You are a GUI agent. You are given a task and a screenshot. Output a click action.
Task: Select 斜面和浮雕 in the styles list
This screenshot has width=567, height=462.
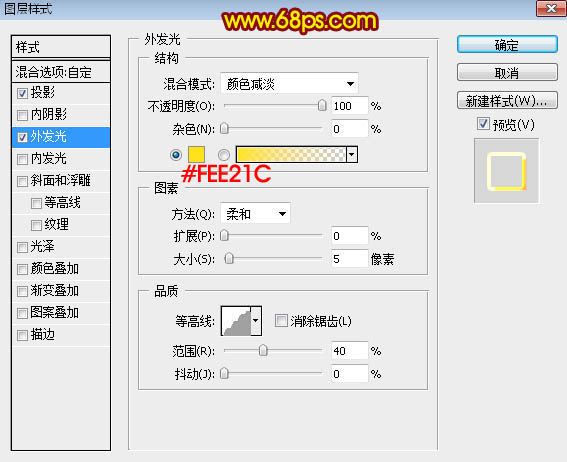61,181
